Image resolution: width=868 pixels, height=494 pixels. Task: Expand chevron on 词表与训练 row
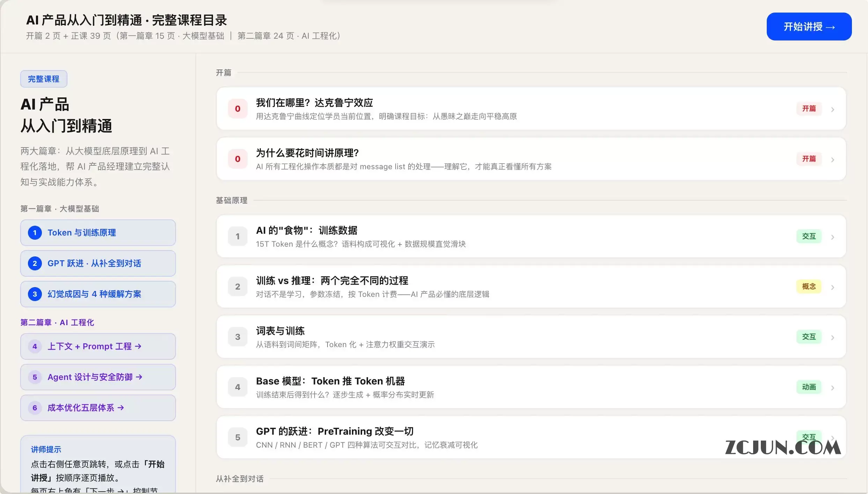pos(833,338)
